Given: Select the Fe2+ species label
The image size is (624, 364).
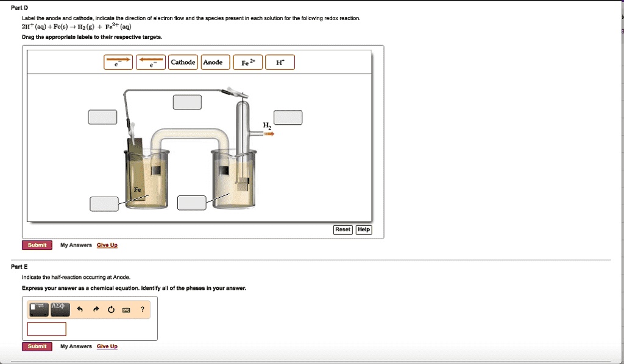Looking at the screenshot, I should click(247, 61).
